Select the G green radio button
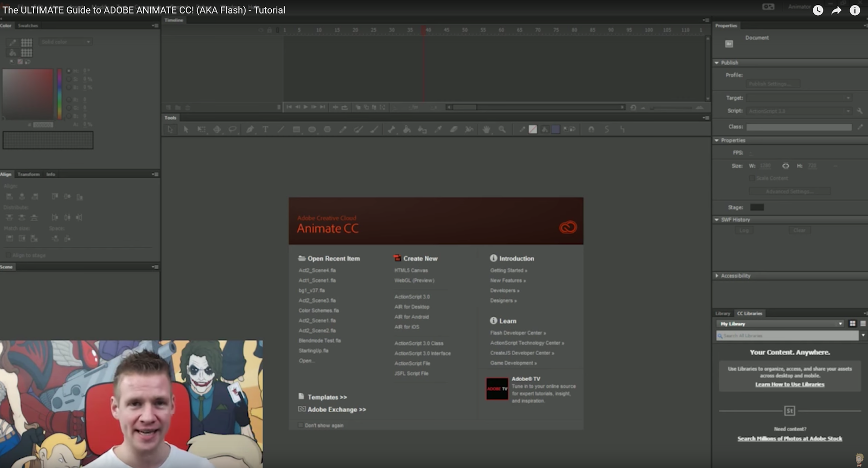868x468 pixels. [69, 108]
